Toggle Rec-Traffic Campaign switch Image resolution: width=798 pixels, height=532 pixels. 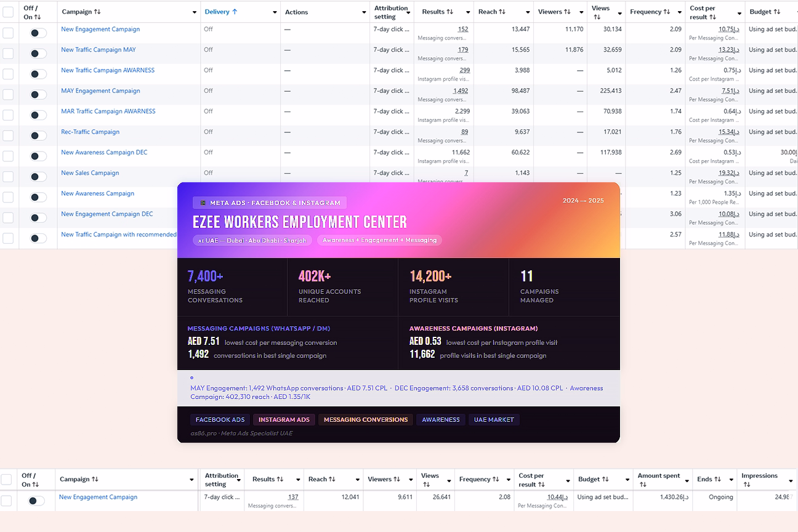[38, 135]
